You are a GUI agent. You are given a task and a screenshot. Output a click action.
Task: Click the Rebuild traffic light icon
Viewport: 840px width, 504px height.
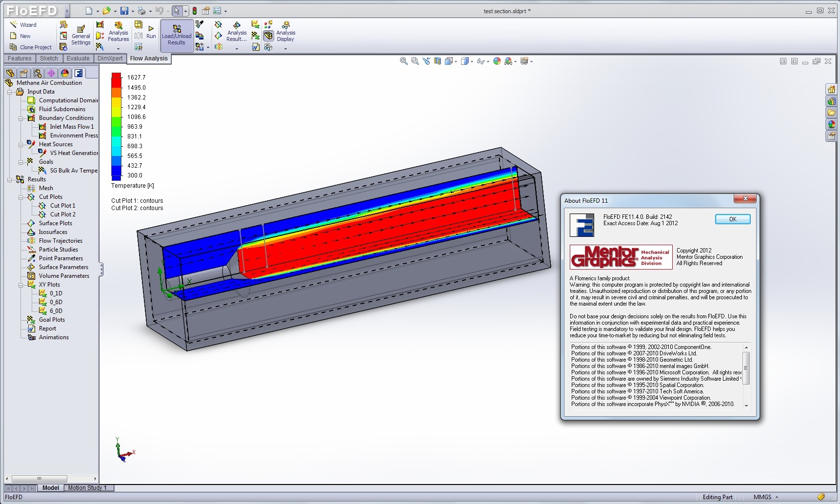coord(195,11)
